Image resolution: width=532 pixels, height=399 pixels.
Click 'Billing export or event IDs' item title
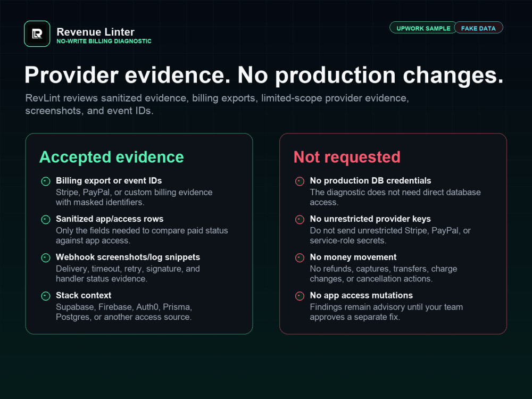coord(109,180)
